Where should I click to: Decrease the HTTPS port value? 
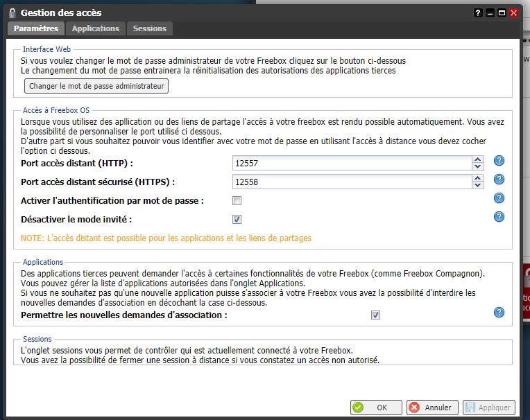(477, 184)
